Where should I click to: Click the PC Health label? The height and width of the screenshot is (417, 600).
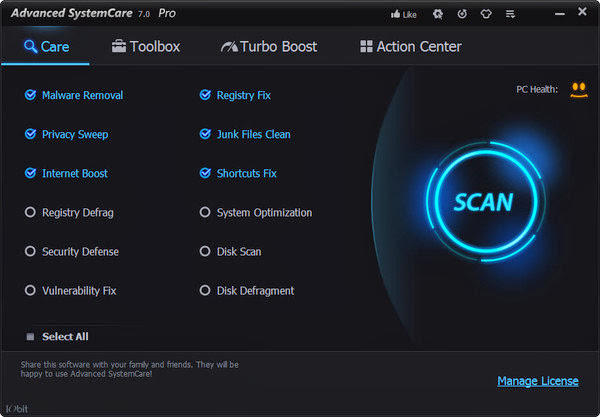tap(537, 90)
